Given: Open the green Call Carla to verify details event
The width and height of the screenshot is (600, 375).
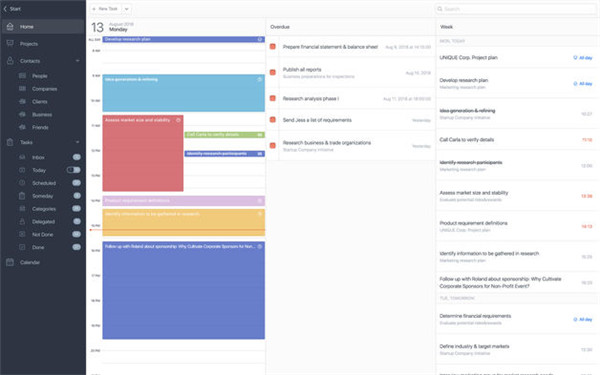Looking at the screenshot, I should pos(225,135).
